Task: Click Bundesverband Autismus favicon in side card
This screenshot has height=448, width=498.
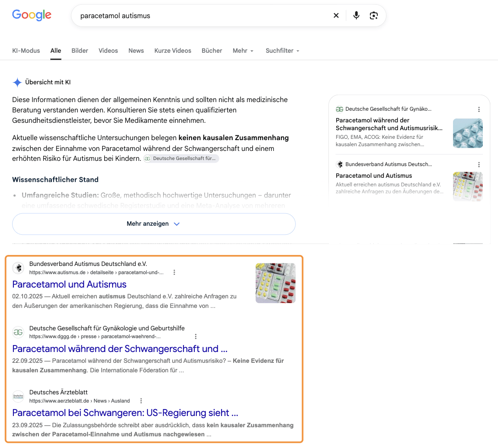Action: 340,164
